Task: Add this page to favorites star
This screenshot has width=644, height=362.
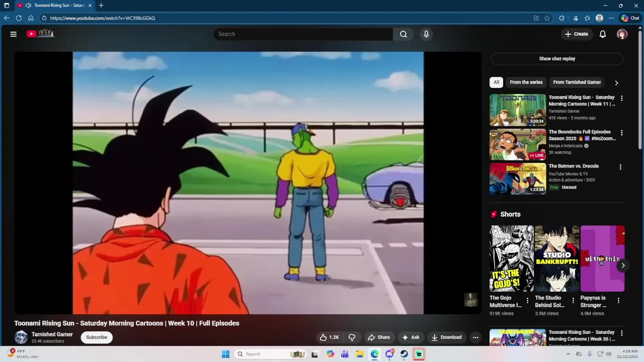Action: (547, 18)
